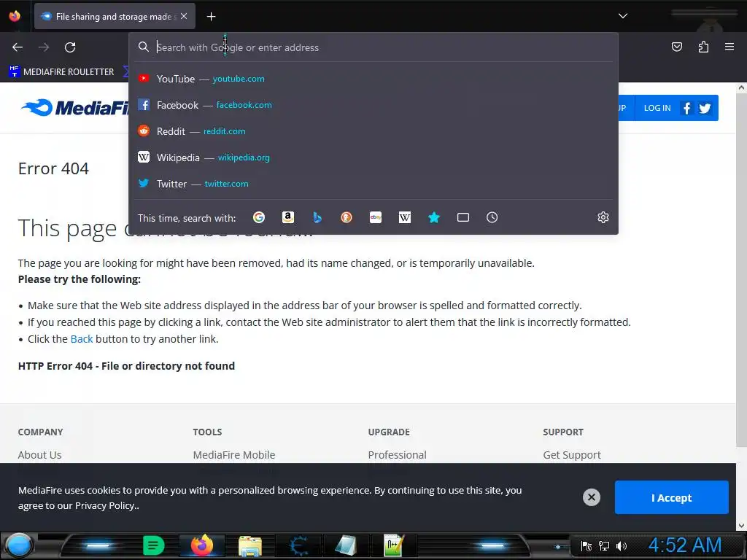Search this time with Amazon

(x=287, y=217)
